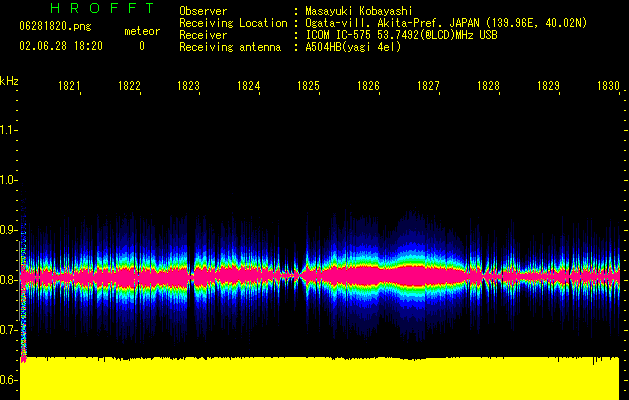629x400 pixels.
Task: Click the yellow signal level bar graph
Action: point(320,378)
